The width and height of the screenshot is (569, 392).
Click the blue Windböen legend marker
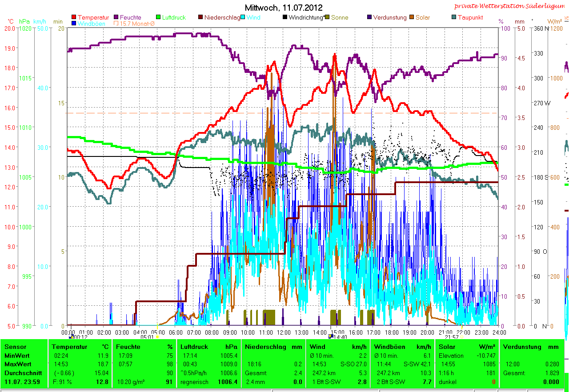coord(74,24)
